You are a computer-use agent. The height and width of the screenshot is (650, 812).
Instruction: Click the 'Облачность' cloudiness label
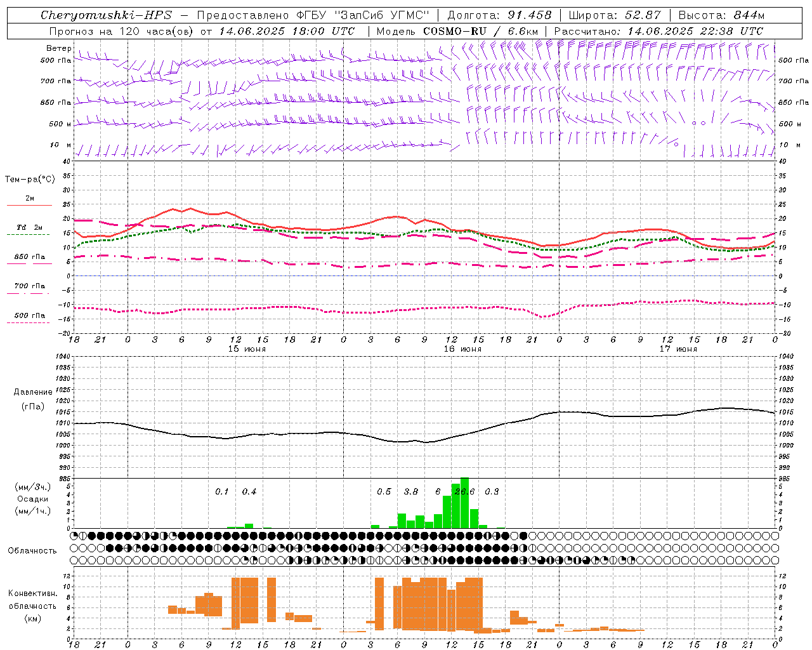32,550
